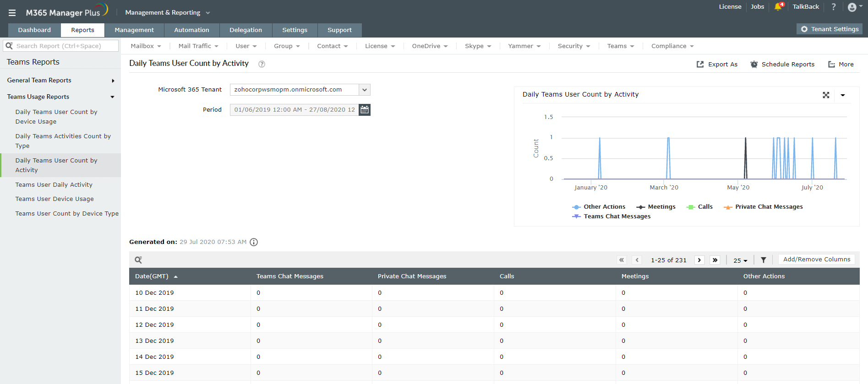Viewport: 868px width, 384px height.
Task: Open the Microsoft 365 Tenant dropdown
Action: pyautogui.click(x=364, y=90)
